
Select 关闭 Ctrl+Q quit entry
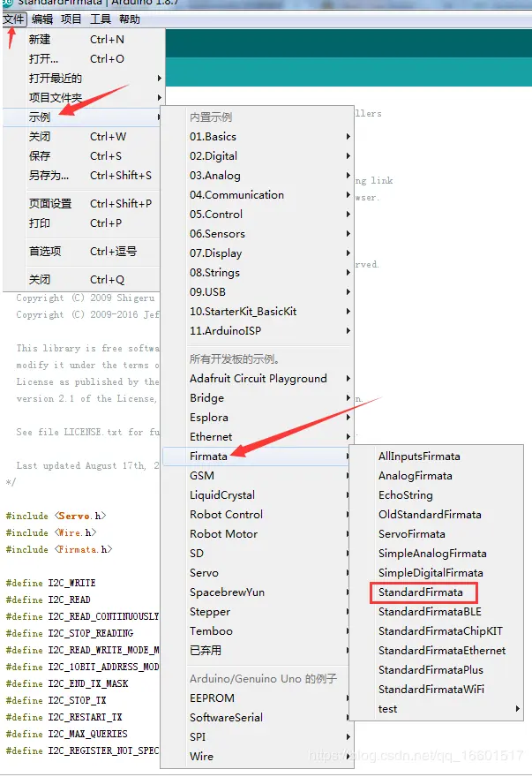(83, 280)
